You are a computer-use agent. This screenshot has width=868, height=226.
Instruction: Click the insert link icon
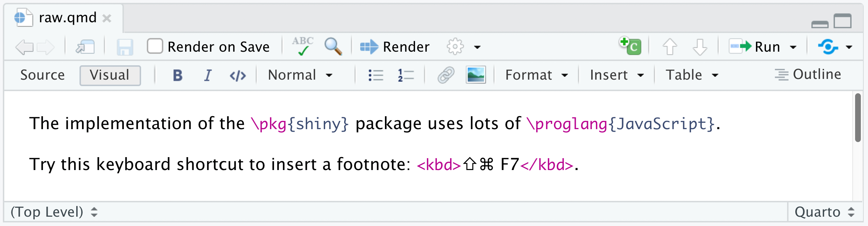pos(446,75)
